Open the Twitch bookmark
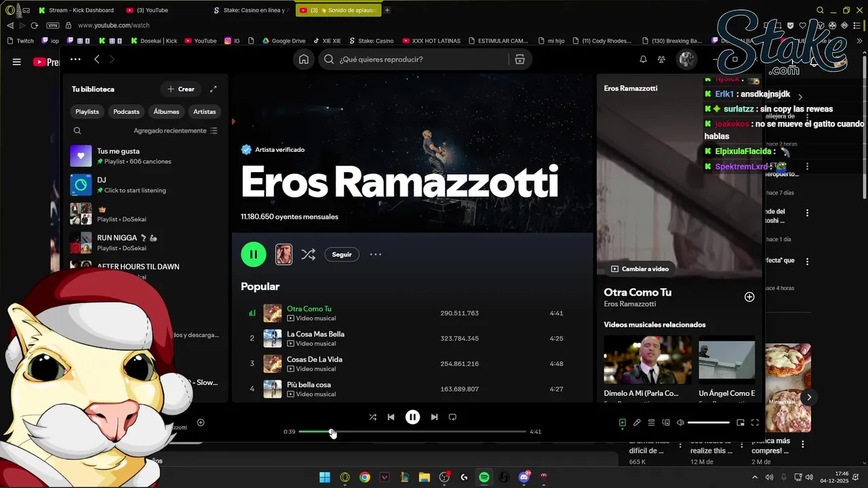The height and width of the screenshot is (488, 868). [x=20, y=41]
